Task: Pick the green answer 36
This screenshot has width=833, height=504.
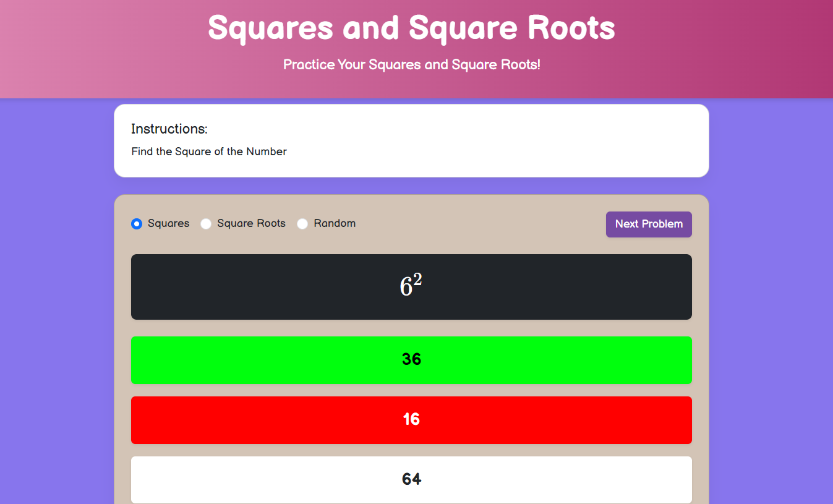Action: 411,360
